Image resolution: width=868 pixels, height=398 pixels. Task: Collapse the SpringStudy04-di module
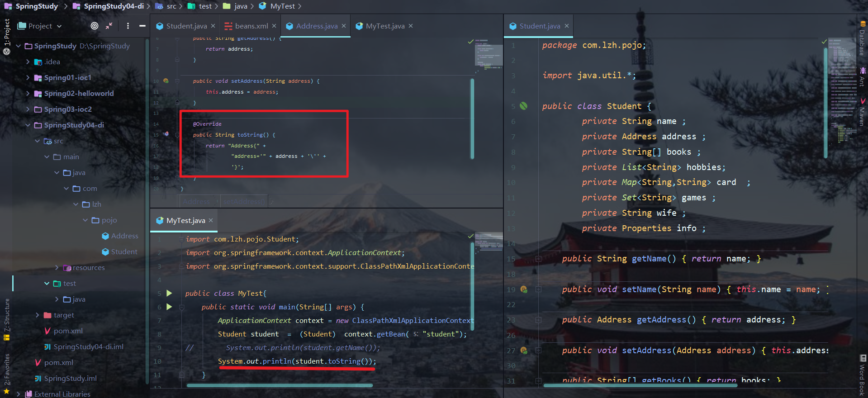click(28, 125)
